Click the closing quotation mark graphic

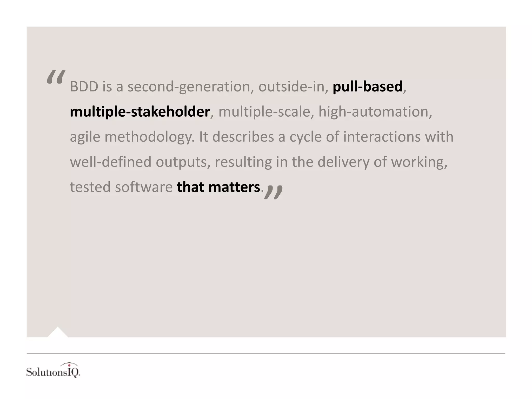(273, 192)
